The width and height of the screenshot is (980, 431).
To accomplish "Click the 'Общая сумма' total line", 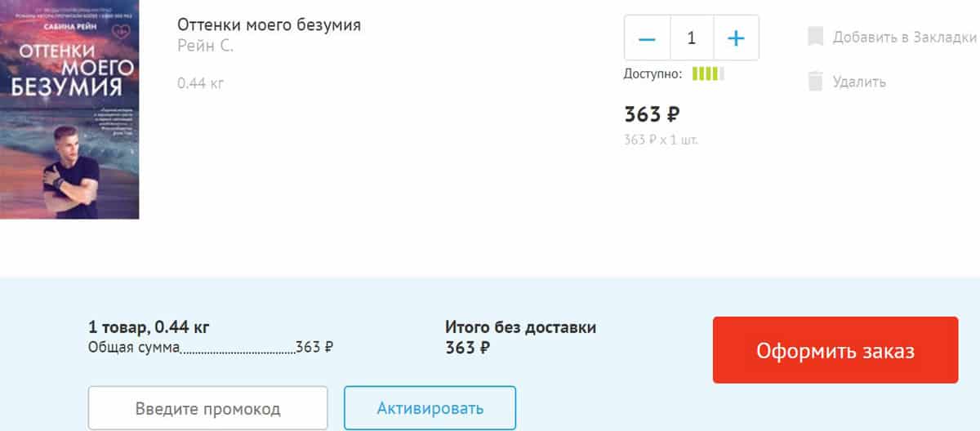I will [x=210, y=347].
